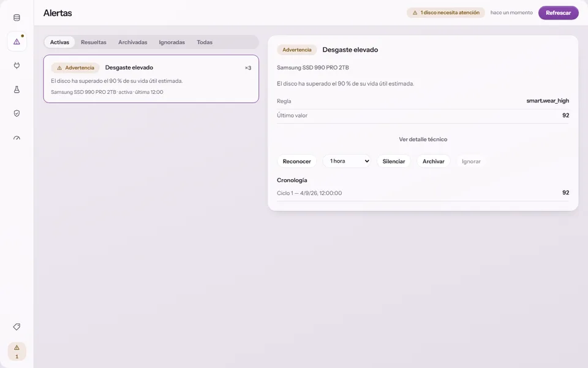Image resolution: width=588 pixels, height=368 pixels.
Task: Switch to the Todas tab
Action: tap(205, 42)
